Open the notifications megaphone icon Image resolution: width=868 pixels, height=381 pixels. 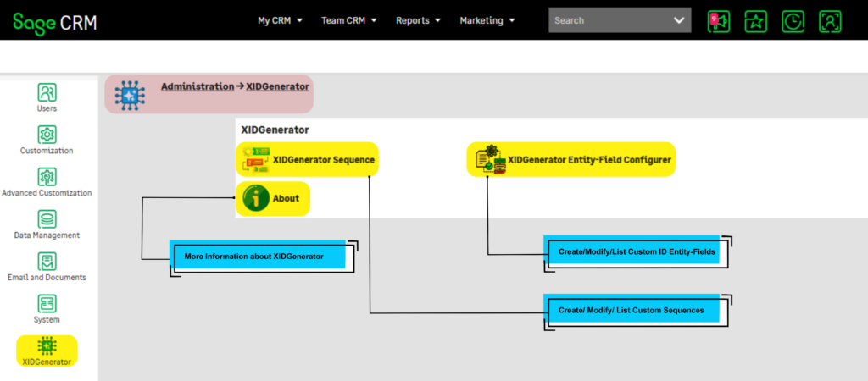click(x=718, y=21)
